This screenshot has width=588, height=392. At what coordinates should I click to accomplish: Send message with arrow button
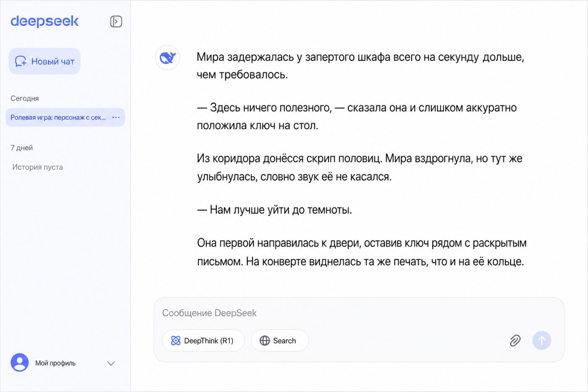pos(542,340)
